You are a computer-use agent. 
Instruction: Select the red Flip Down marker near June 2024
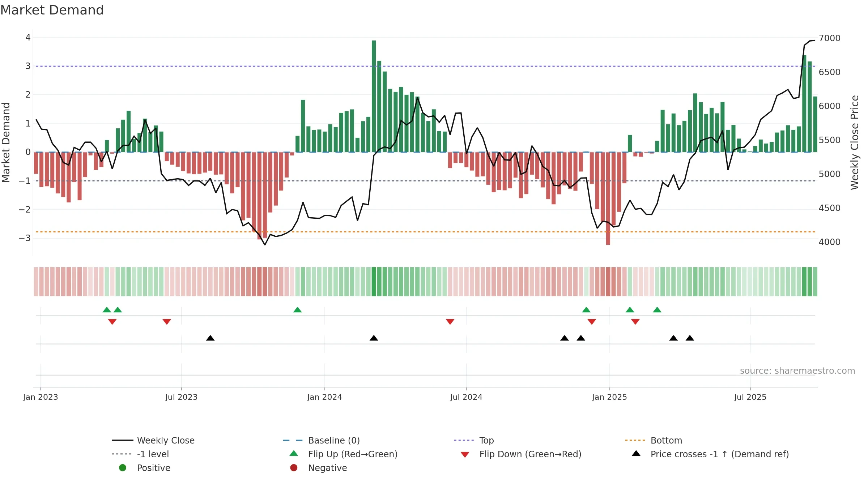click(450, 322)
